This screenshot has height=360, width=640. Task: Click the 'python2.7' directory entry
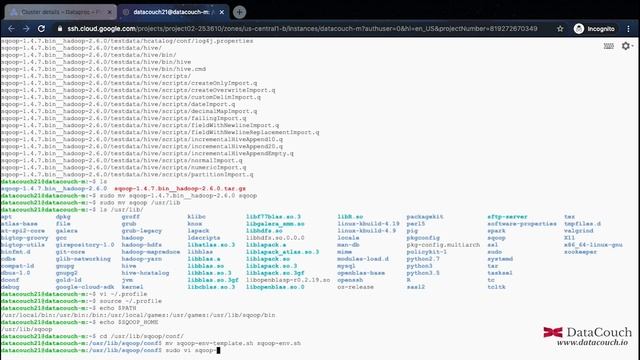pyautogui.click(x=423, y=259)
